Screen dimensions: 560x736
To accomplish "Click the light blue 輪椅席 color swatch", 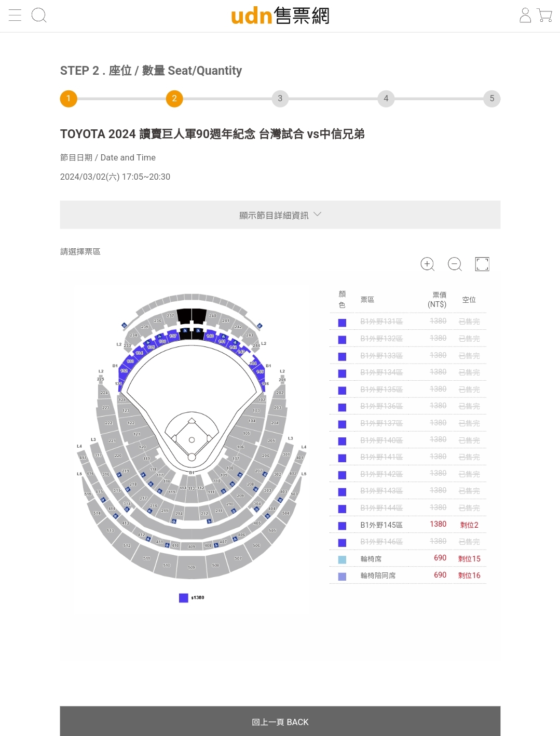I will point(342,559).
